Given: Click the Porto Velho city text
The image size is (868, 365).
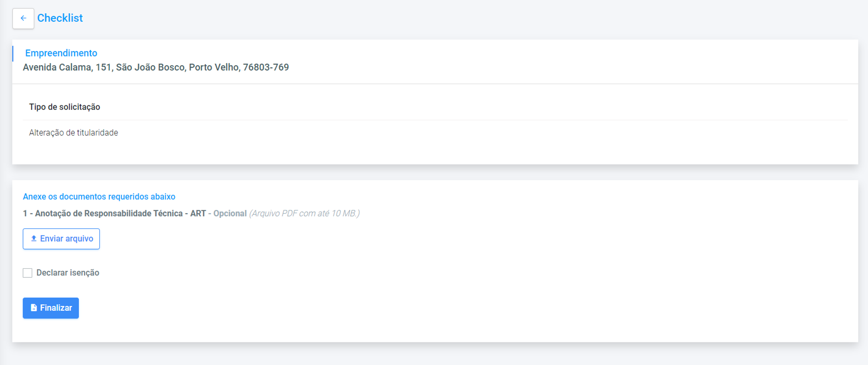Looking at the screenshot, I should 214,67.
